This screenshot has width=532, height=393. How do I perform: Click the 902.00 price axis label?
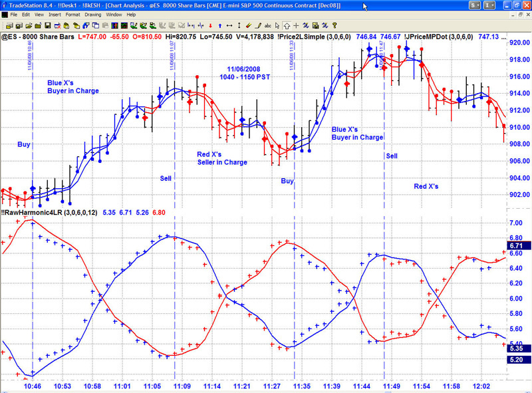pyautogui.click(x=519, y=194)
